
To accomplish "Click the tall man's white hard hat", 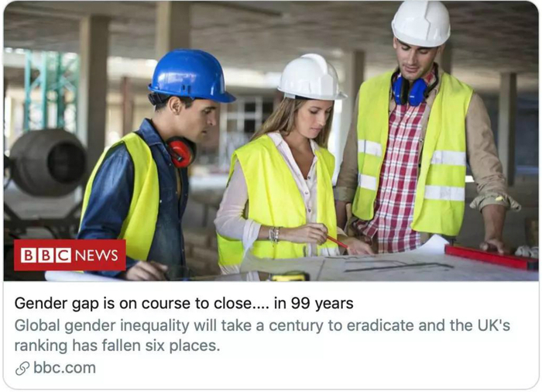I will [421, 23].
